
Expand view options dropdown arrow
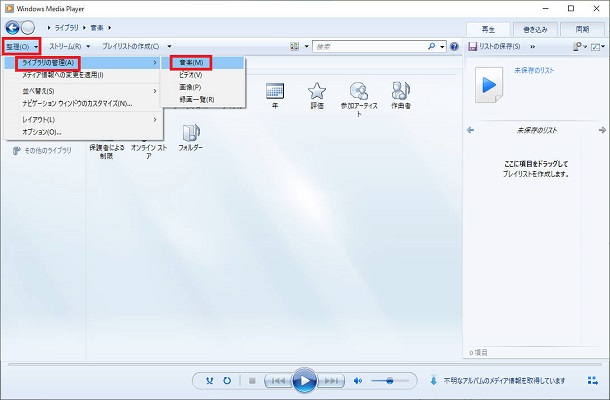[x=307, y=47]
